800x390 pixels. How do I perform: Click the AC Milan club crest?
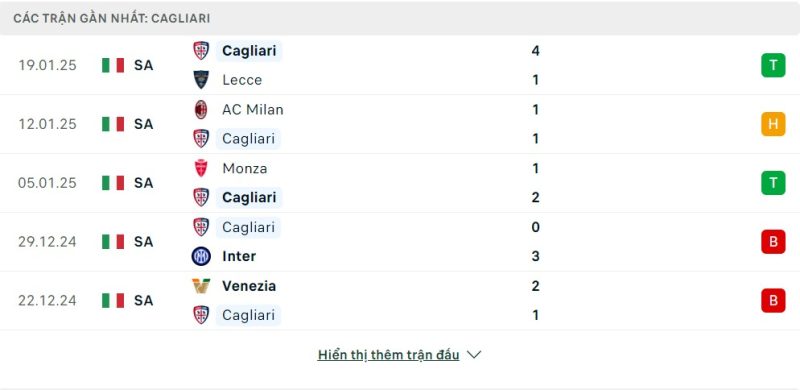[x=201, y=109]
